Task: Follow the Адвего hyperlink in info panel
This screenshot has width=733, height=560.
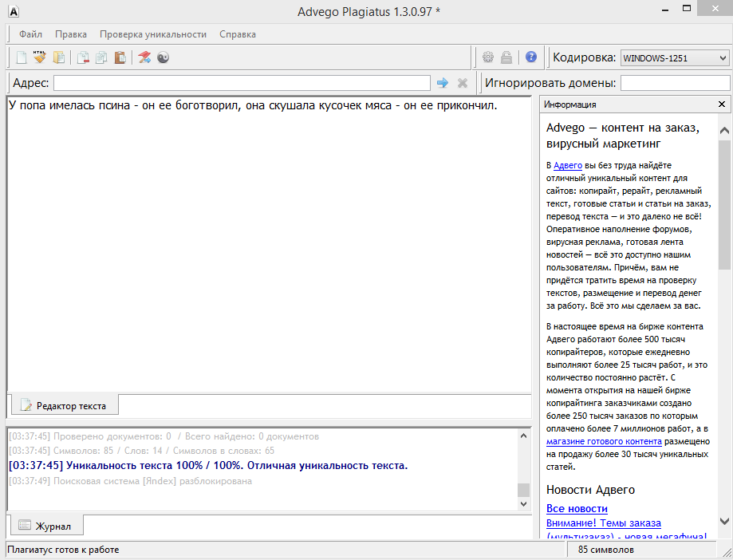Action: pos(568,165)
